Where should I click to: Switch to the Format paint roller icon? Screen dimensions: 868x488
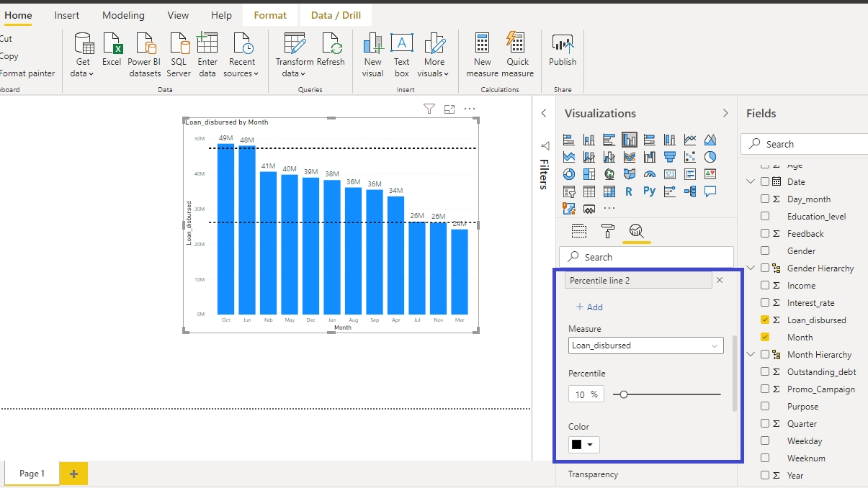coord(607,231)
